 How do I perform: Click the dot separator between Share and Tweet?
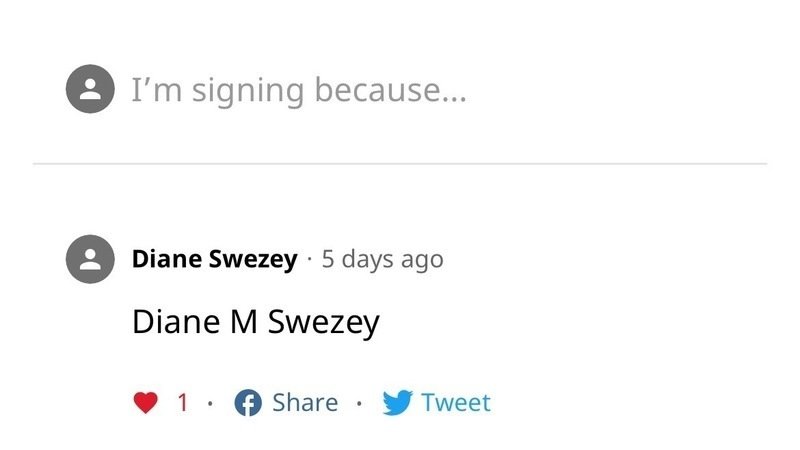tap(359, 404)
